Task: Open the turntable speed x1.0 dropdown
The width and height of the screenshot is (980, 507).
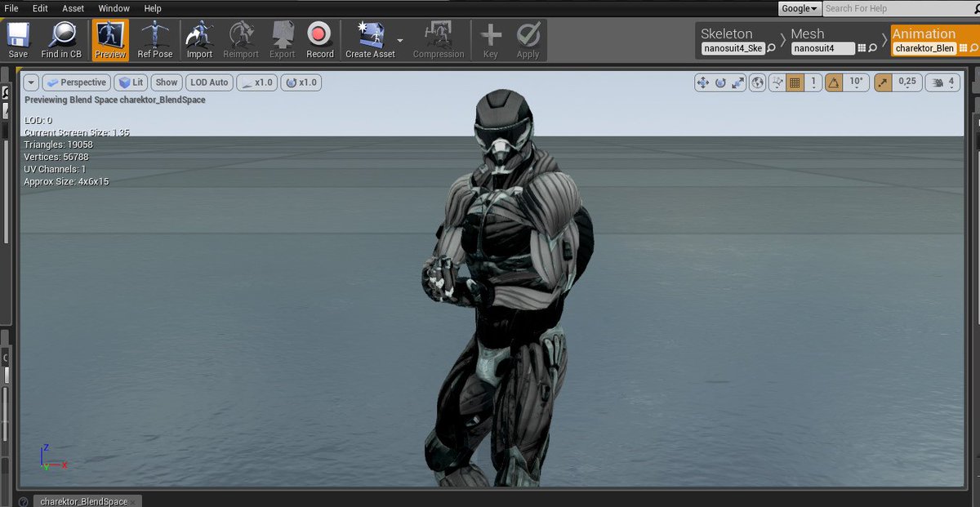Action: coord(301,82)
